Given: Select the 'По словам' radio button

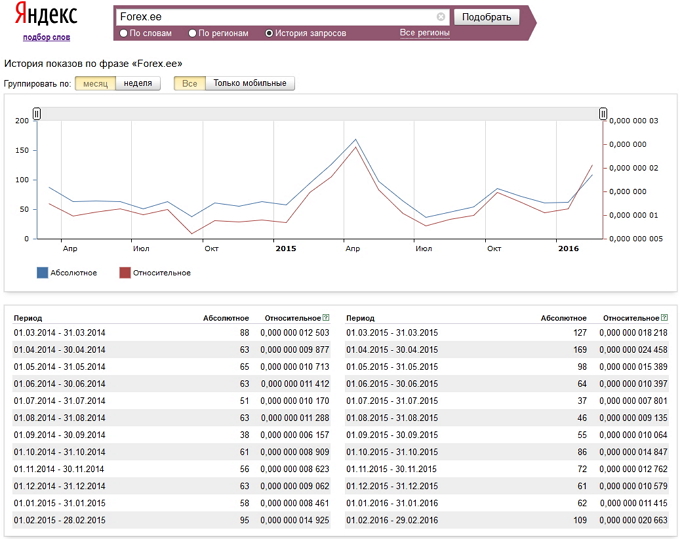Looking at the screenshot, I should 124,33.
